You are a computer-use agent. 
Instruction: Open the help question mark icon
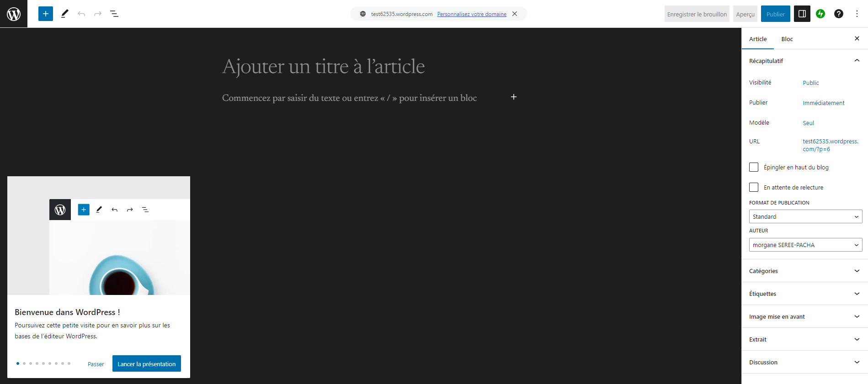(x=838, y=14)
